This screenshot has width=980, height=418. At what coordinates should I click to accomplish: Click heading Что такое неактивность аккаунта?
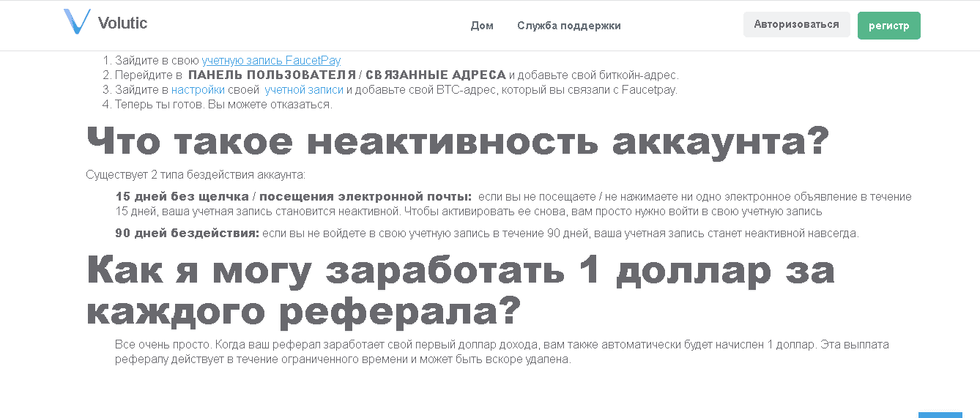click(458, 141)
